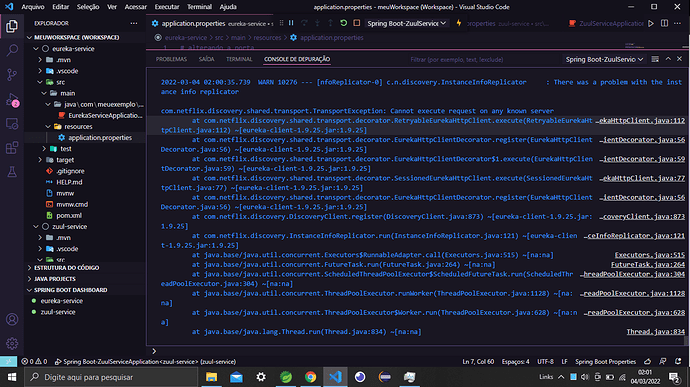Open Thread.java:834 source link
Viewport: 690px width, 387px height.
pos(656,332)
